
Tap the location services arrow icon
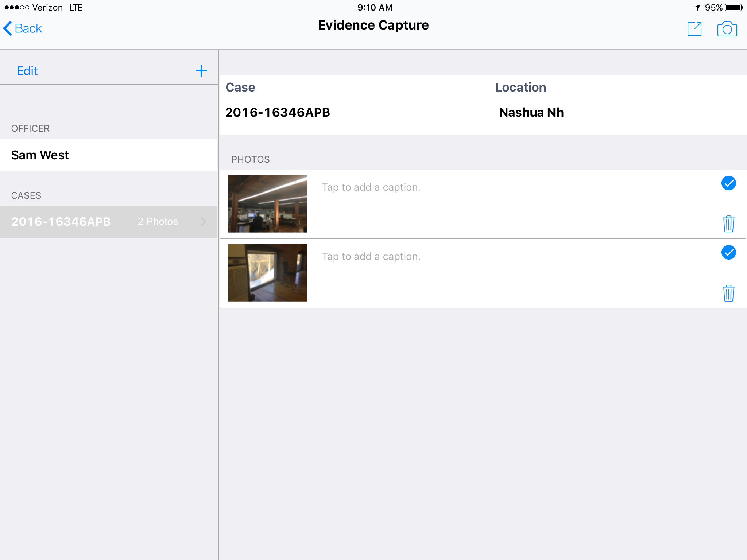click(697, 7)
